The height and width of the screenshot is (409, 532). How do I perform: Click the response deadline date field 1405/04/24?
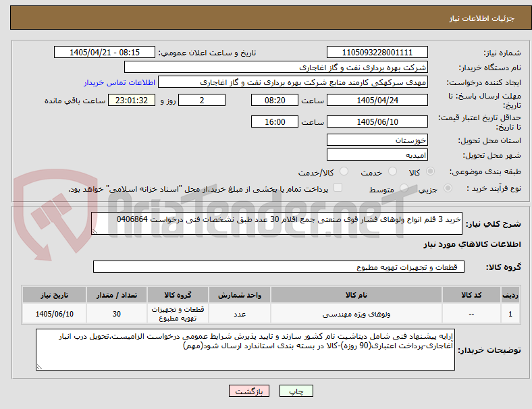coord(377,101)
